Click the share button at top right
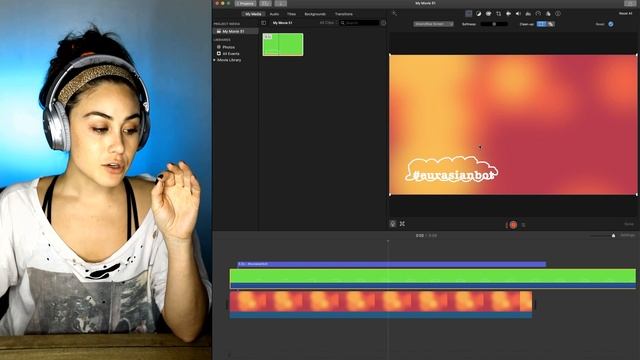The height and width of the screenshot is (360, 640). (x=630, y=3)
